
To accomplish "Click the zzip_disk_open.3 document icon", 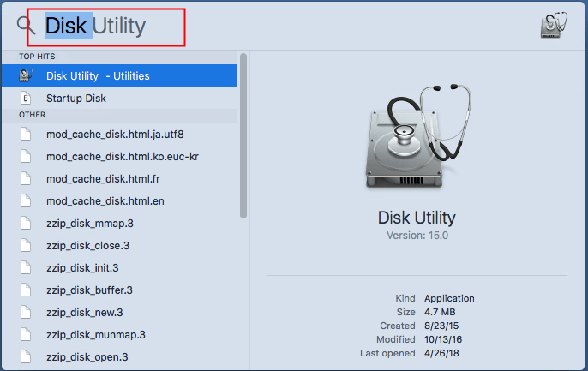I will tap(26, 356).
